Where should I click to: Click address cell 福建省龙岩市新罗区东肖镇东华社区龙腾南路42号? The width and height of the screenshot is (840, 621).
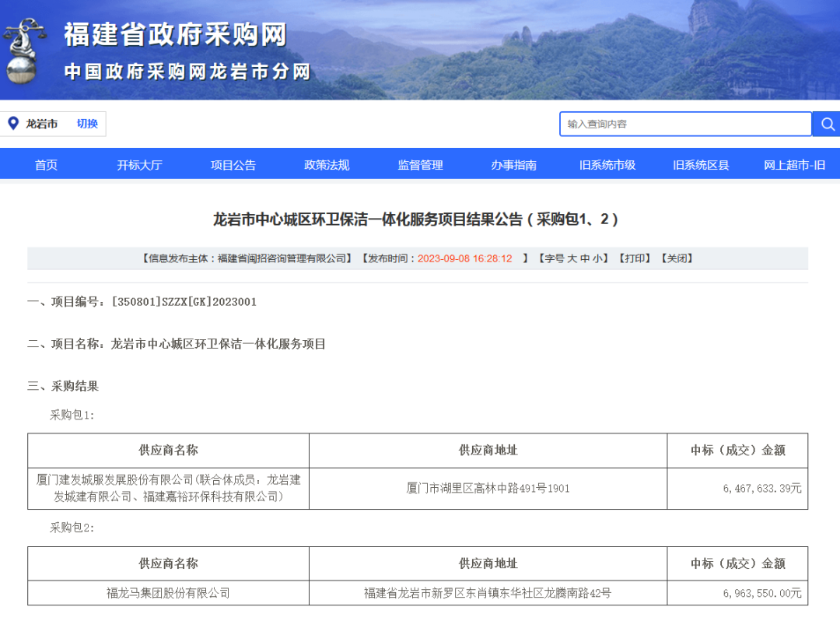(488, 593)
